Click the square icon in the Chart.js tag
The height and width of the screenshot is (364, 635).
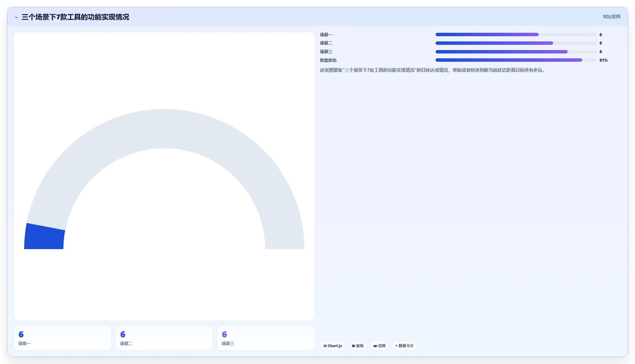325,346
